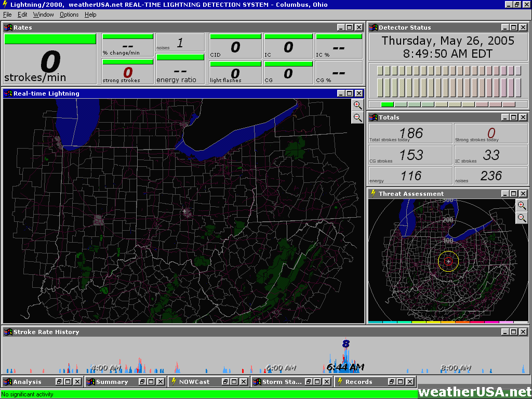Click the 'IC %' label in Rates
The height and width of the screenshot is (399, 532).
323,55
